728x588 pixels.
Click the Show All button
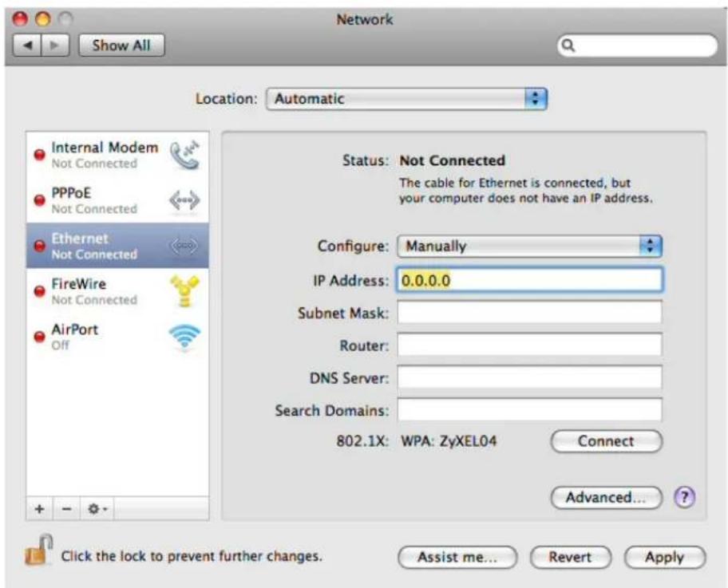pyautogui.click(x=121, y=45)
